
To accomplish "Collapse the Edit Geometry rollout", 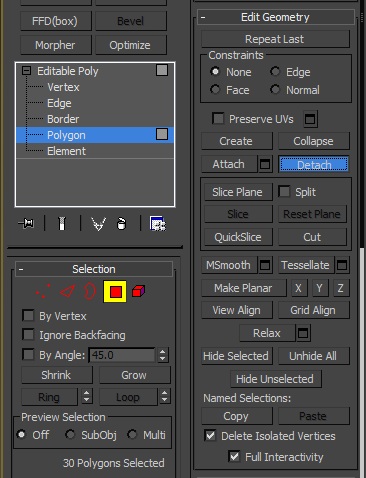I will [203, 17].
